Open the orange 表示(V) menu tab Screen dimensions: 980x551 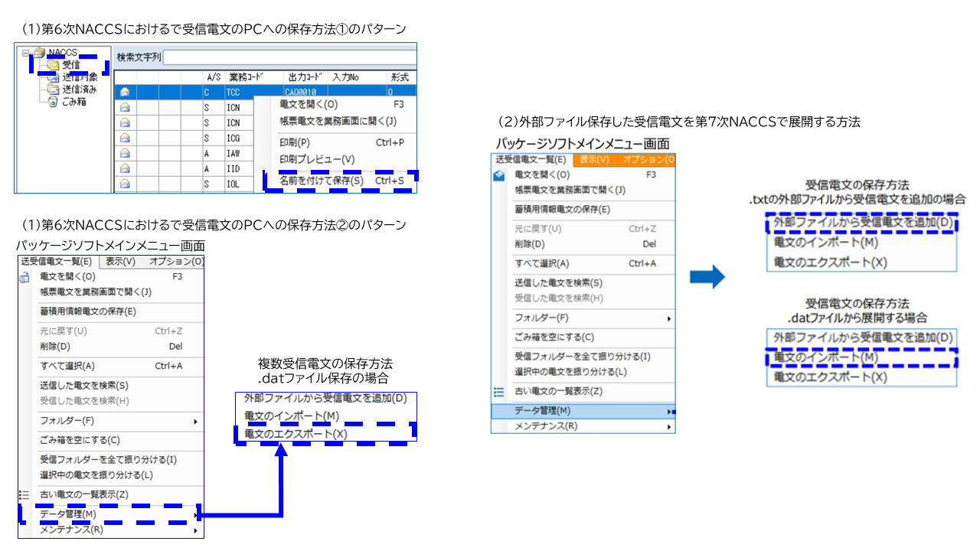pos(593,159)
